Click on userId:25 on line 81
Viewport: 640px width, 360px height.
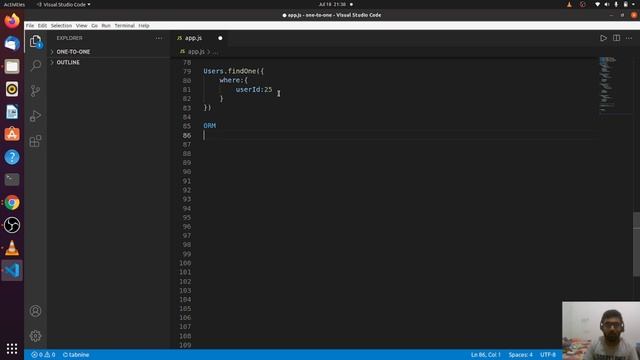tap(253, 90)
